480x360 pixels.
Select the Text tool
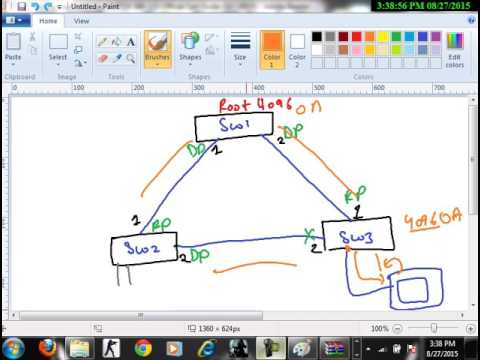click(x=131, y=42)
